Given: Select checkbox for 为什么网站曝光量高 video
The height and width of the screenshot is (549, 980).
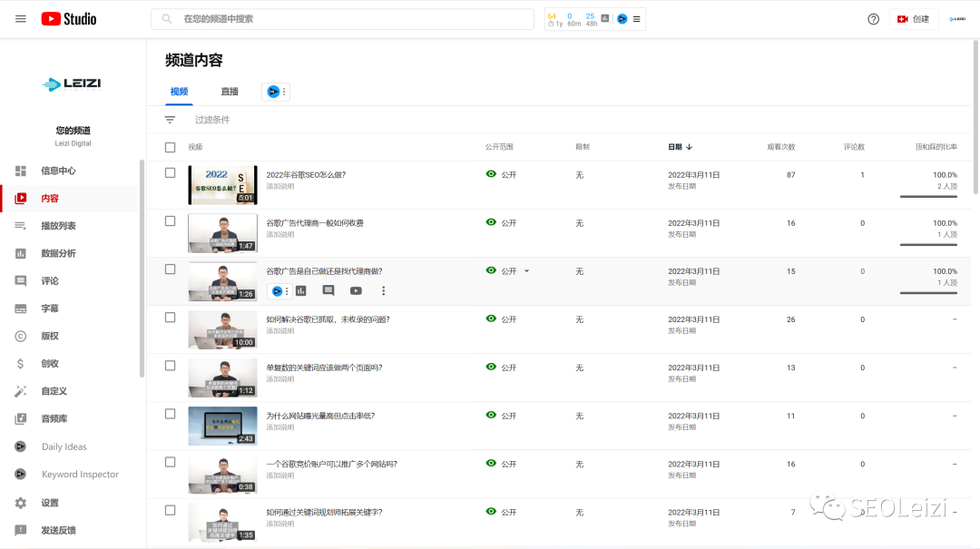Looking at the screenshot, I should coord(170,413).
